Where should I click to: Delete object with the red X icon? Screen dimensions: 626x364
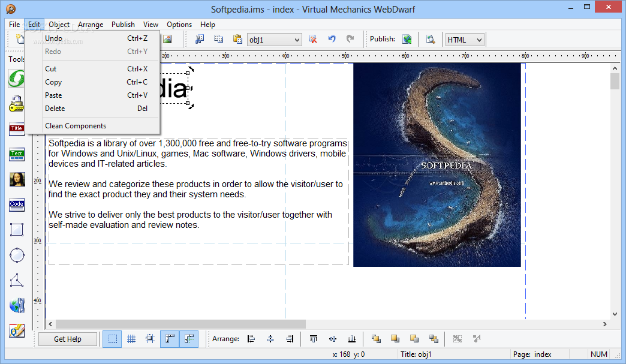point(313,39)
